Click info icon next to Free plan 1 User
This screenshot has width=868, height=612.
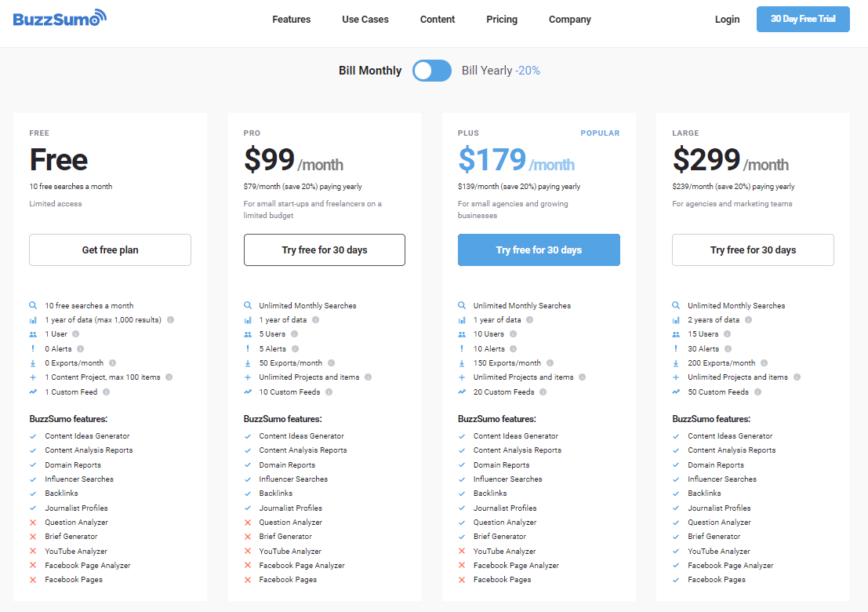tap(76, 334)
